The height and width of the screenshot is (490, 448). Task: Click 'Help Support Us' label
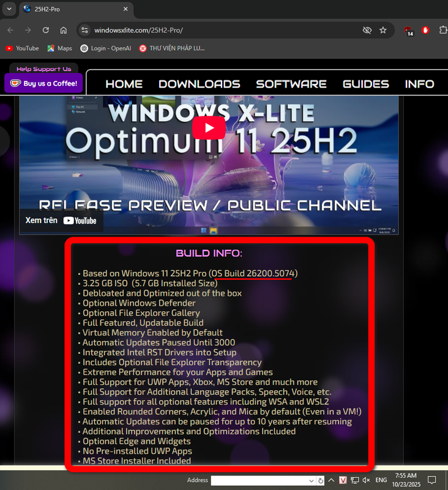pyautogui.click(x=43, y=69)
